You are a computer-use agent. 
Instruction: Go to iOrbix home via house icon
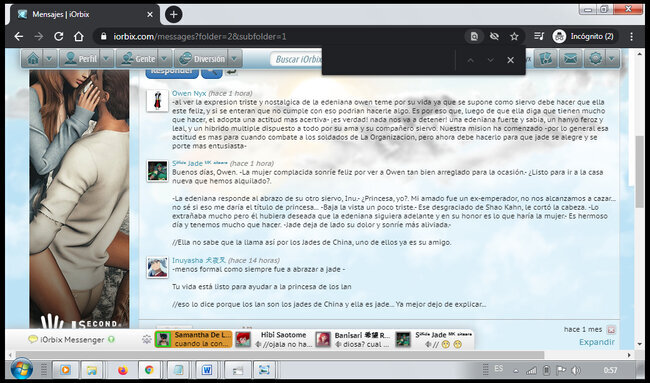tap(33, 59)
